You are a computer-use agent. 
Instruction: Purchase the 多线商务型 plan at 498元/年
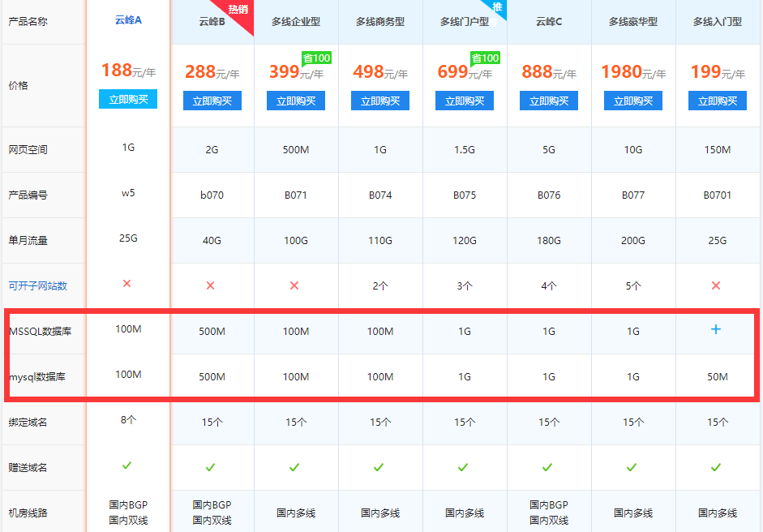tap(379, 101)
